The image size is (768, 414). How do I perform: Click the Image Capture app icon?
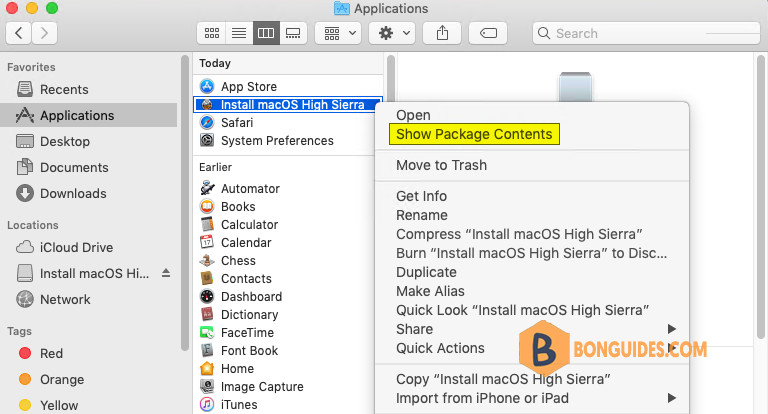(x=207, y=386)
